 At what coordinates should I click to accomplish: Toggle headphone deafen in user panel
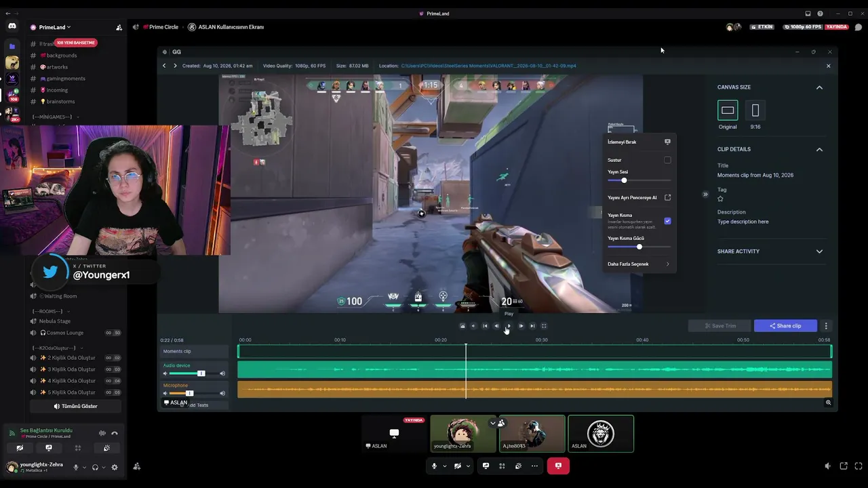pos(95,467)
